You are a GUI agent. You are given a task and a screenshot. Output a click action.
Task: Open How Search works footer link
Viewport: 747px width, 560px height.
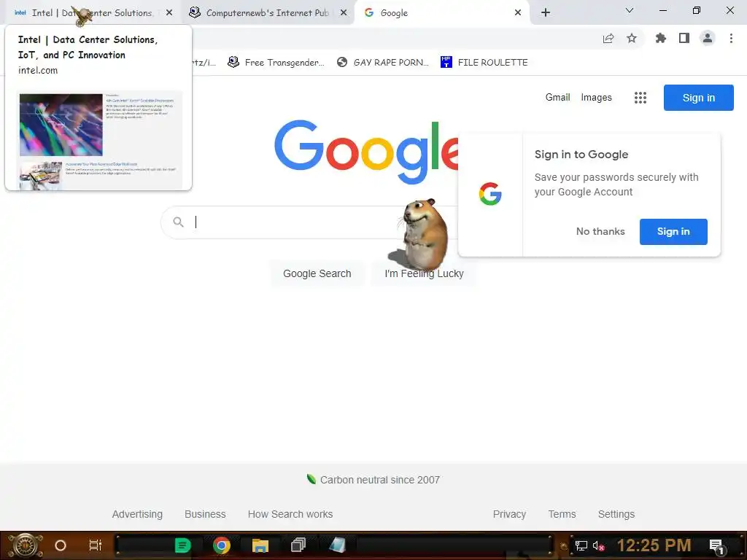point(290,514)
